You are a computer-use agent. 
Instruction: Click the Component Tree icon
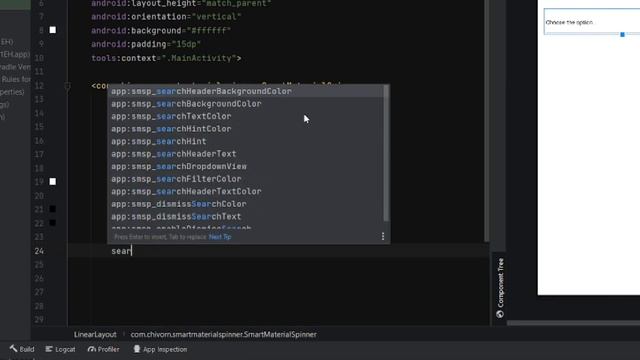500,314
